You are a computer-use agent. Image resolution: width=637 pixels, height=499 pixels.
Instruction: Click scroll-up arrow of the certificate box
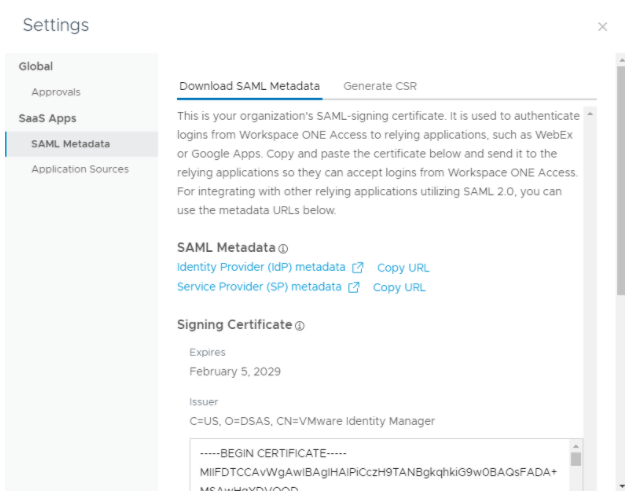click(575, 445)
